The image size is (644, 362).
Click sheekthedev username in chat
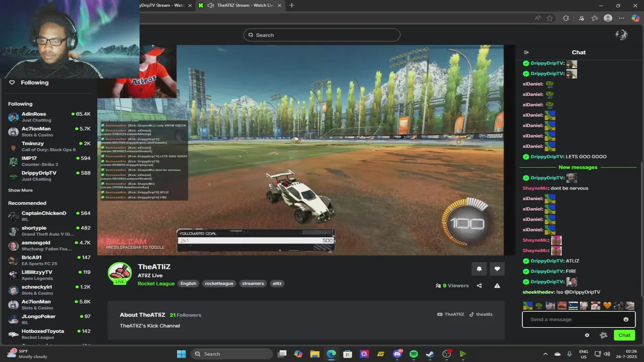tap(538, 292)
